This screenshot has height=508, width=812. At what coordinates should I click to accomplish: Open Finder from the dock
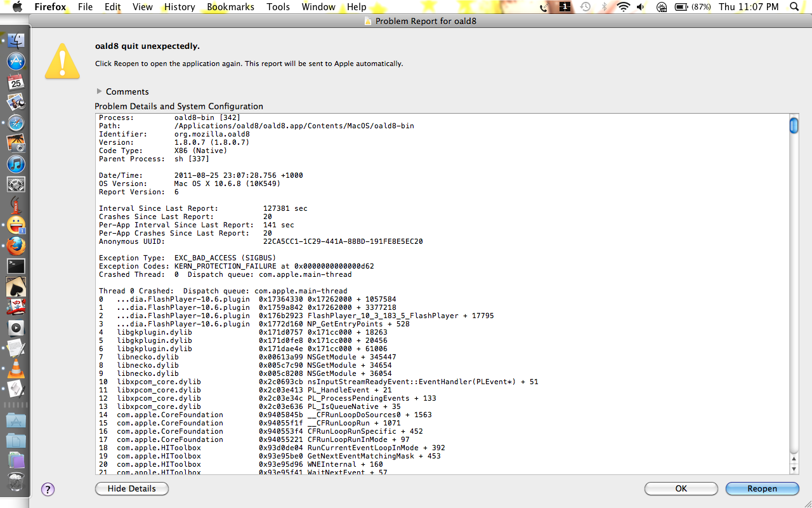click(x=16, y=41)
